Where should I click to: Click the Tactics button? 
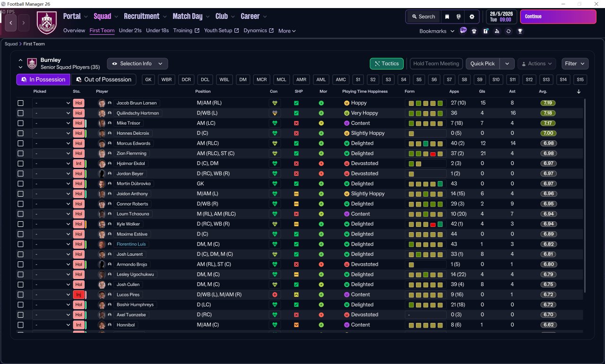click(386, 64)
